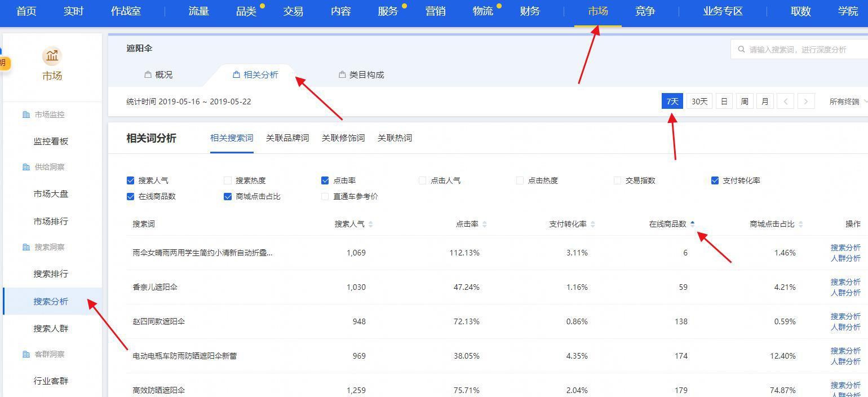Uncheck the 点击率 checkbox
868x397 pixels.
click(325, 180)
